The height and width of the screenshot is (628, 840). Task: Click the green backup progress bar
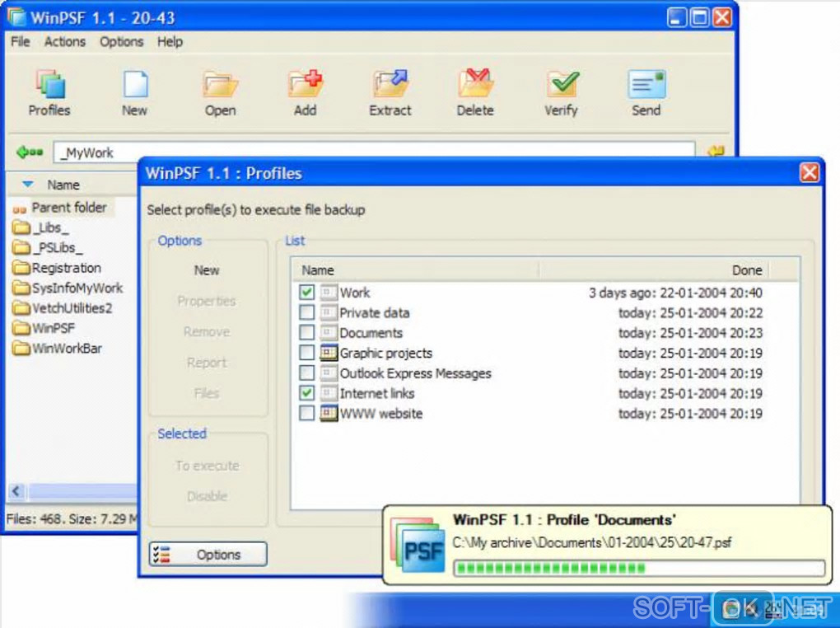tap(638, 568)
